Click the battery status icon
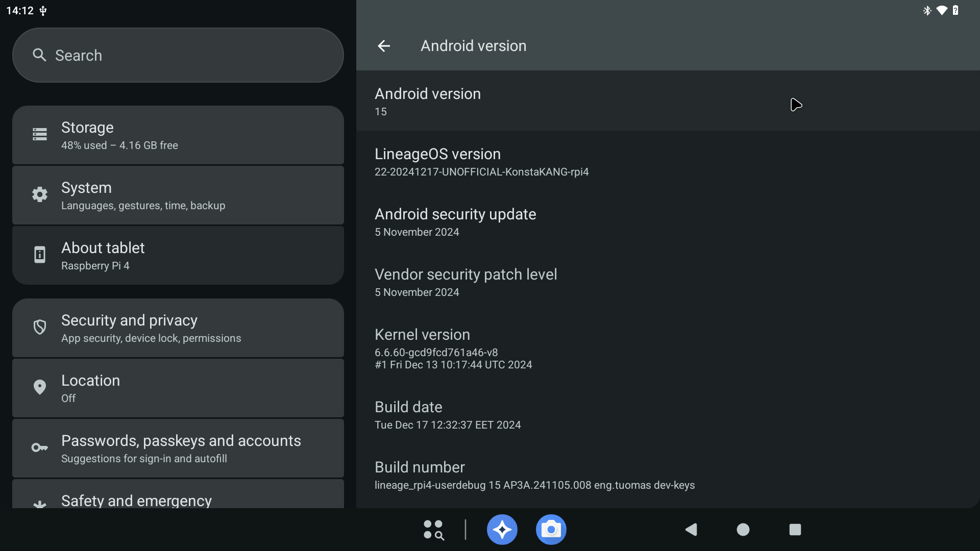The height and width of the screenshot is (551, 980). click(x=955, y=10)
